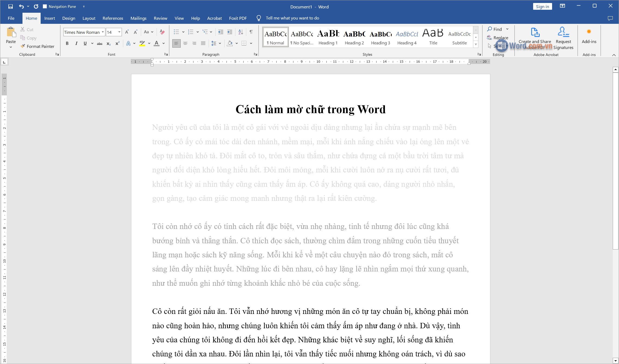Open the Change Case dropdown
The width and height of the screenshot is (619, 364).
pos(149,32)
